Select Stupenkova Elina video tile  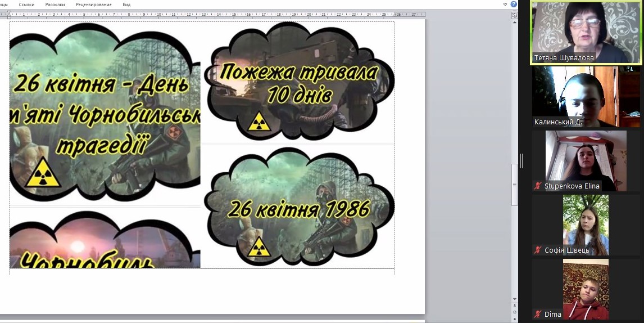[x=586, y=161]
